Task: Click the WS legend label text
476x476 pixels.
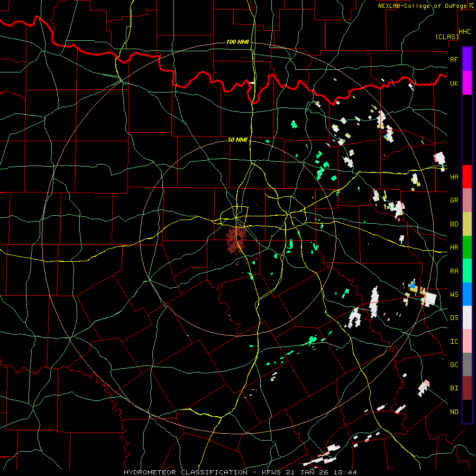Action: tap(454, 295)
